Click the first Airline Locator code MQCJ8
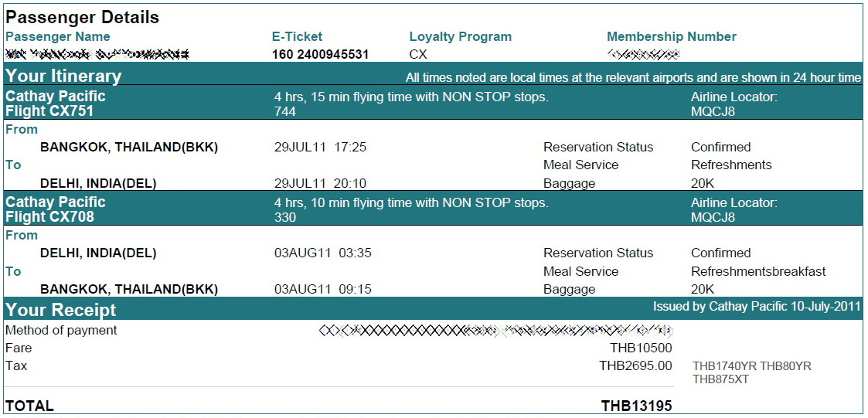This screenshot has width=868, height=418. pyautogui.click(x=713, y=111)
